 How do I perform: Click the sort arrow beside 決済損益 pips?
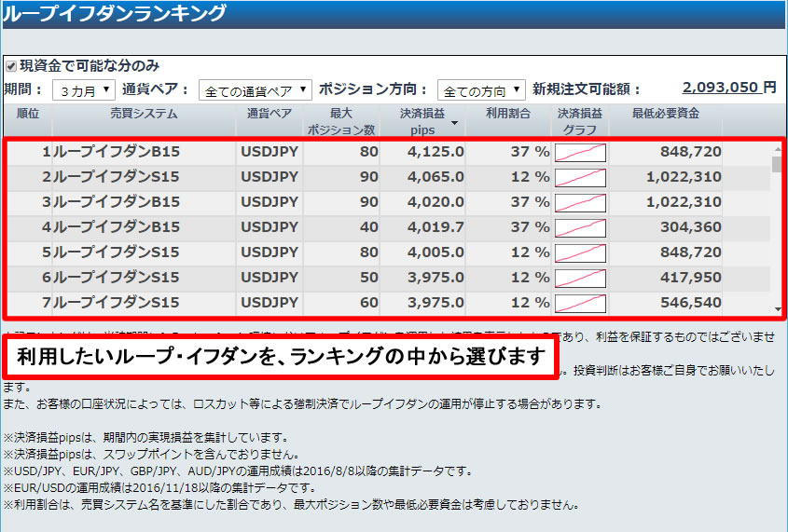455,123
